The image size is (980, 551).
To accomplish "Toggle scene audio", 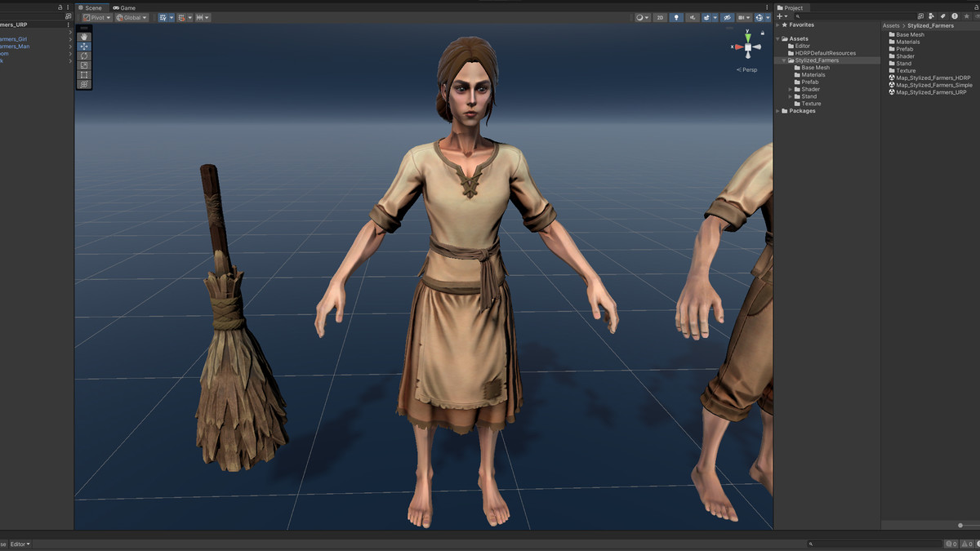I will pyautogui.click(x=693, y=17).
